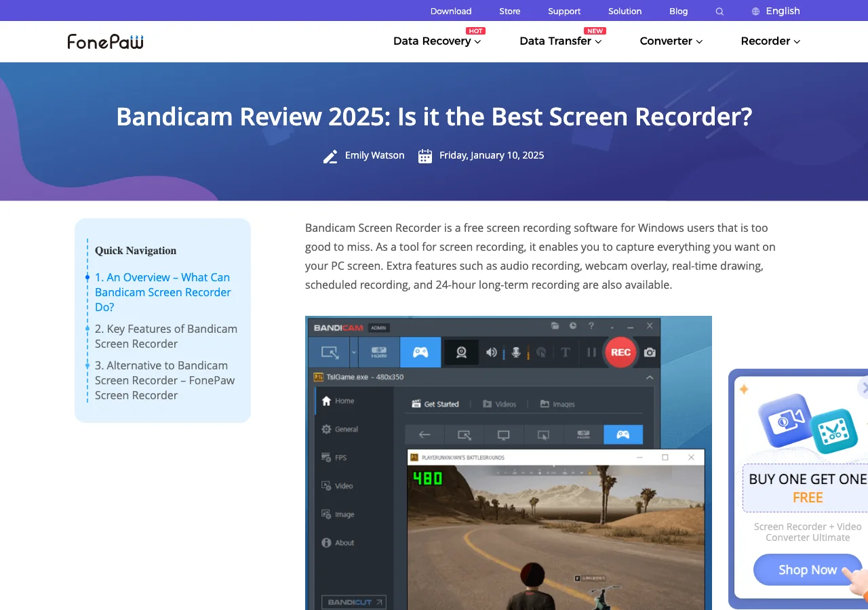Switch to Bandicam Videos tab
Viewport: 868px width, 610px height.
[499, 404]
